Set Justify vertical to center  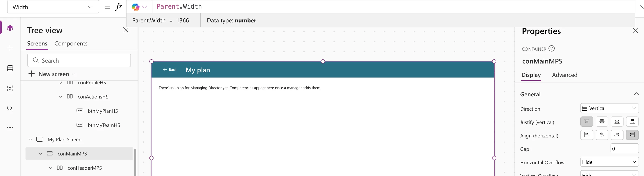click(x=602, y=122)
